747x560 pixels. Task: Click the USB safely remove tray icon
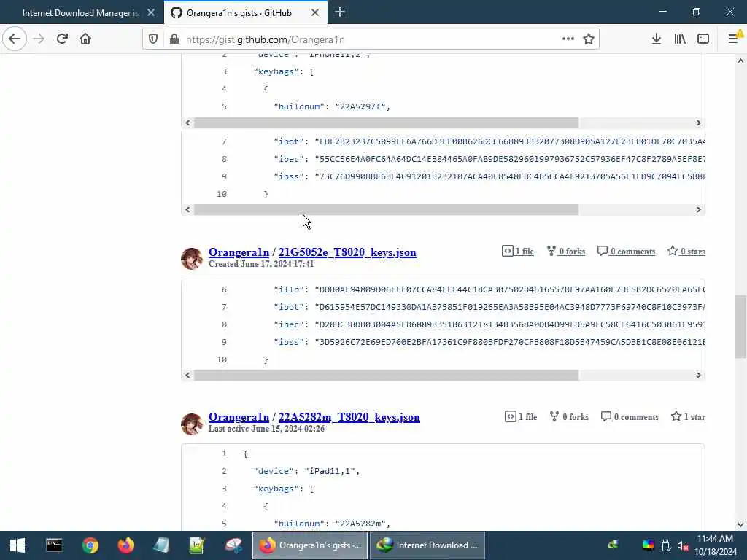[666, 545]
